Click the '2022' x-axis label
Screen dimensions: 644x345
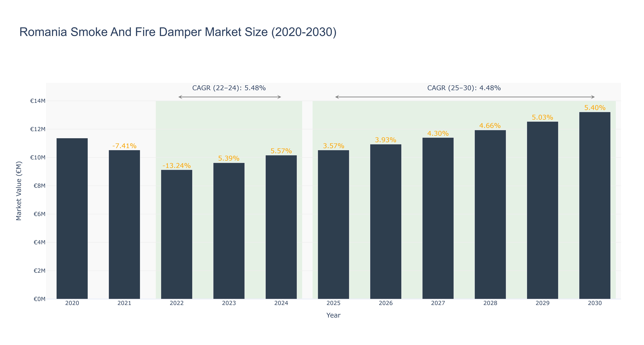coord(177,303)
